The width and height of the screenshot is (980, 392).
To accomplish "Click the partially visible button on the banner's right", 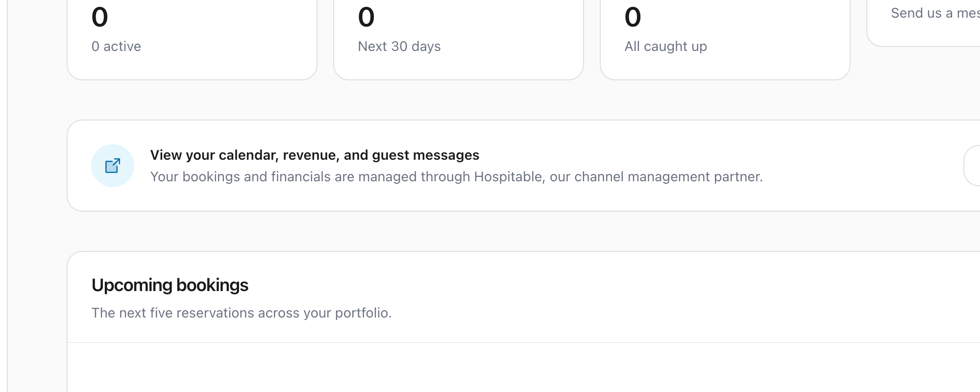I will click(x=975, y=165).
